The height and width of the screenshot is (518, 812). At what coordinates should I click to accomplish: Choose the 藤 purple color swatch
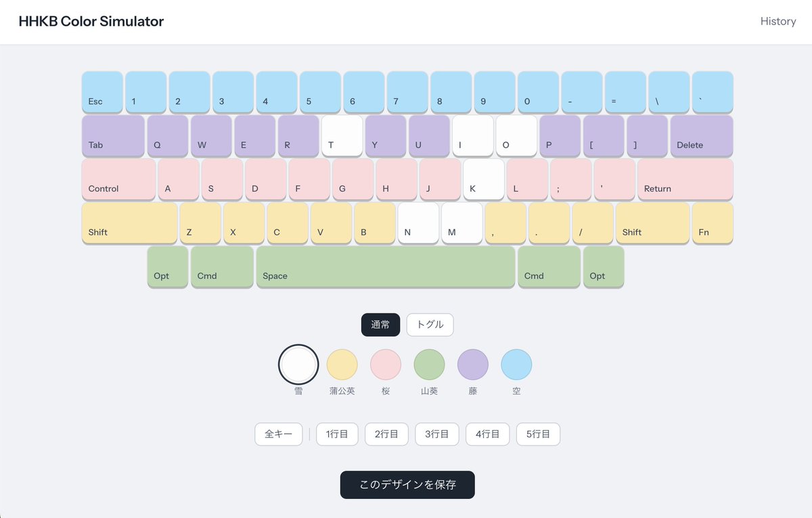click(x=473, y=364)
